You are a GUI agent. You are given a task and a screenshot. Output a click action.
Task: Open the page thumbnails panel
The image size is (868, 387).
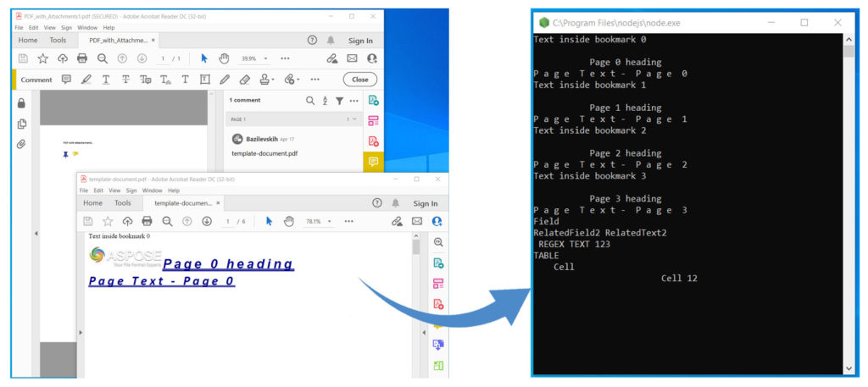pos(21,124)
